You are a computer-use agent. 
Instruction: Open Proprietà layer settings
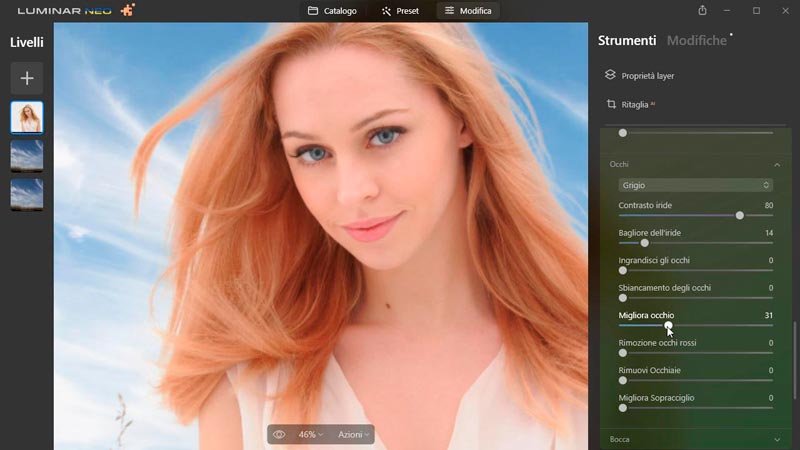(x=647, y=76)
